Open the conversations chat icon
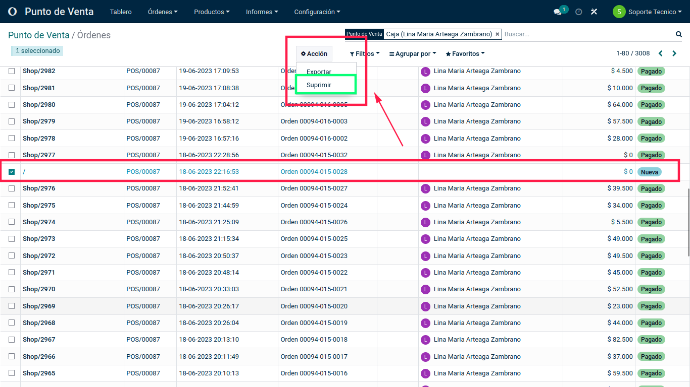The height and width of the screenshot is (387, 690). click(x=558, y=12)
